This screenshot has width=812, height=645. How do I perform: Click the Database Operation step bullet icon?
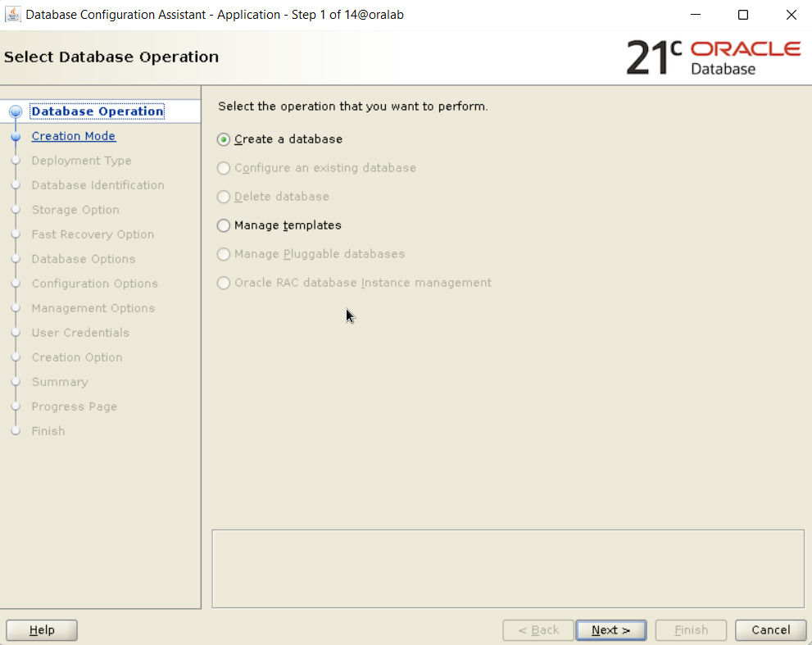16,112
